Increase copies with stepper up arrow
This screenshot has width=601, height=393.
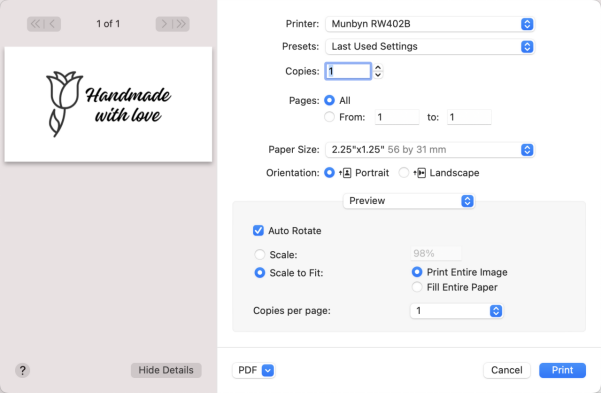pyautogui.click(x=378, y=67)
